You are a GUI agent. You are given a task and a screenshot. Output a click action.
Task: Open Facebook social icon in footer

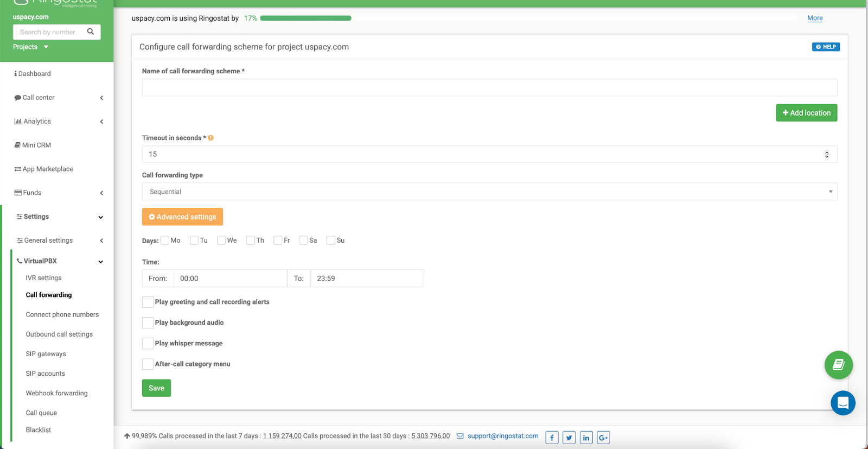552,438
